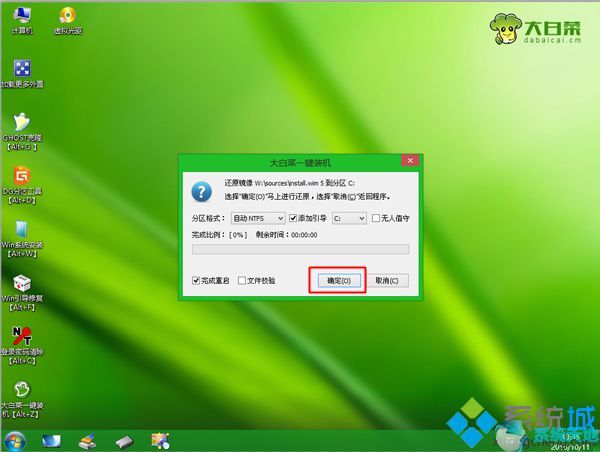Click the colorful installer taskbar icon
The image size is (600, 452).
(160, 441)
